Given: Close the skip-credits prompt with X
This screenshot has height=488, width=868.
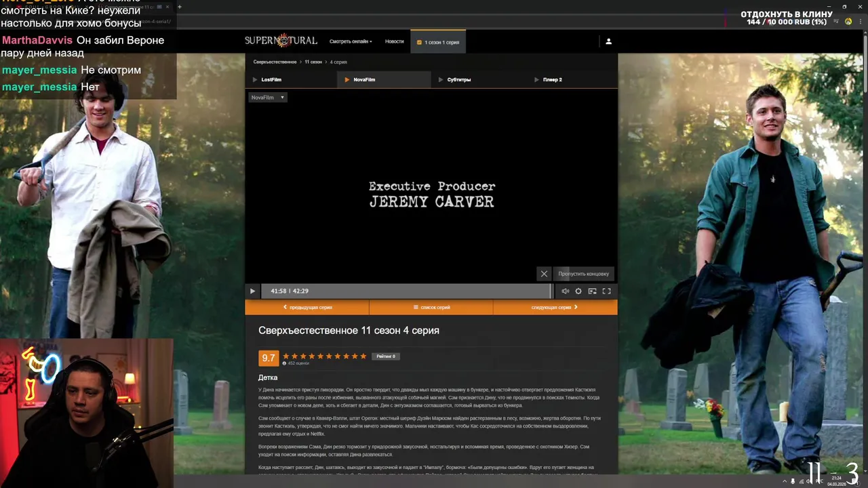Looking at the screenshot, I should tap(544, 274).
